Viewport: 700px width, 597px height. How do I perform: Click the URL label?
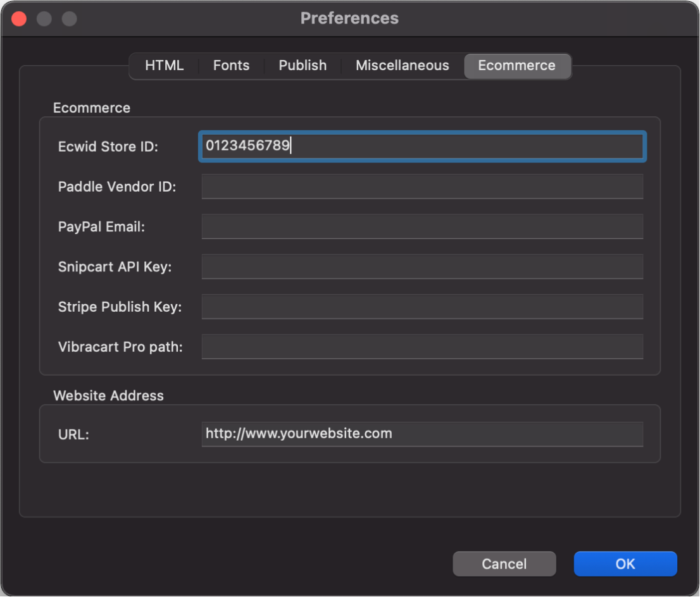coord(73,434)
